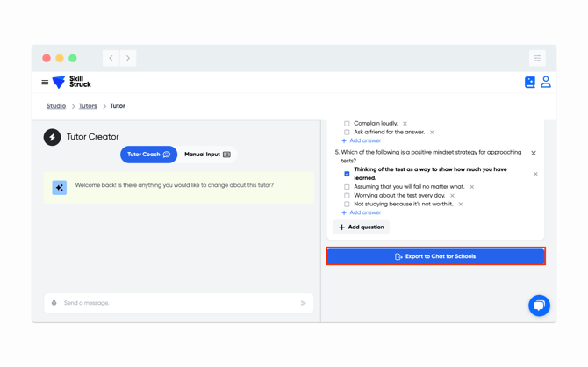Click the blue contact card icon in header
The width and height of the screenshot is (588, 367).
[x=530, y=83]
